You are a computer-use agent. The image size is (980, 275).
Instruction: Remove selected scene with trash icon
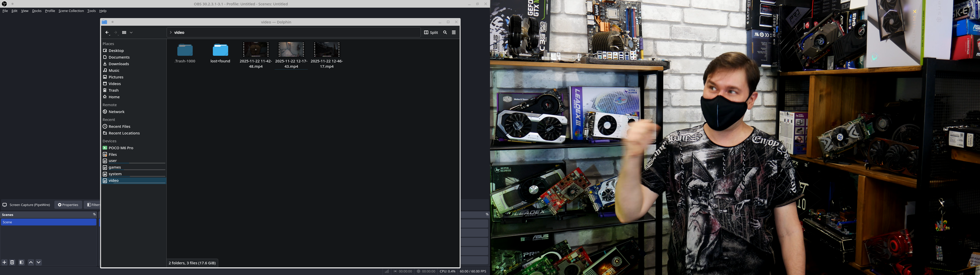[12, 263]
